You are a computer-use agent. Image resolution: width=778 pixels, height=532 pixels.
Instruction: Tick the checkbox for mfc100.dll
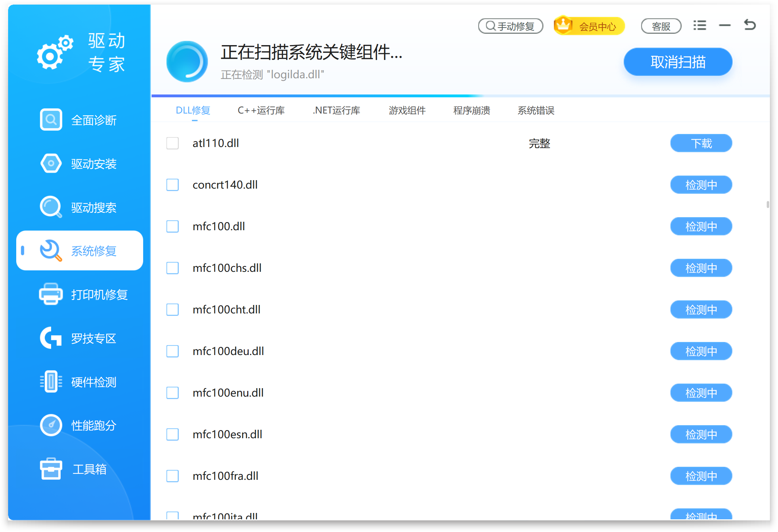click(x=172, y=226)
